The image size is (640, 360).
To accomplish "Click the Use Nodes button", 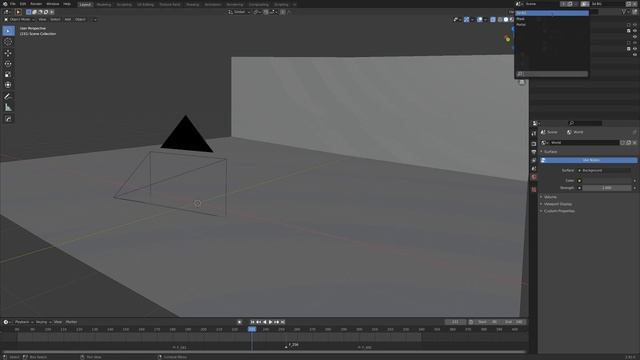I will (x=588, y=160).
